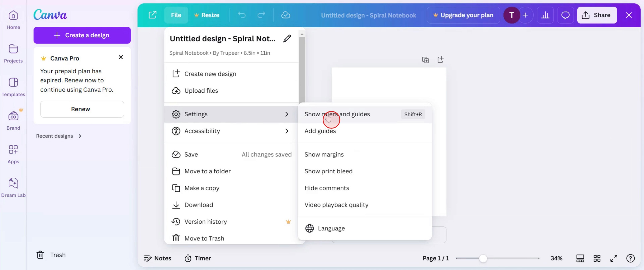
Task: Open the T profile avatar
Action: (x=512, y=15)
